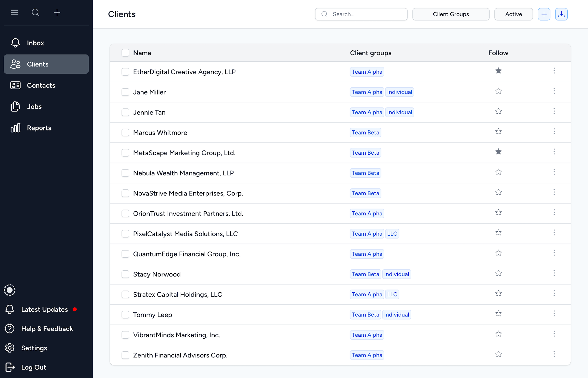Open the row actions menu for Marcus Whitmore

pos(554,132)
